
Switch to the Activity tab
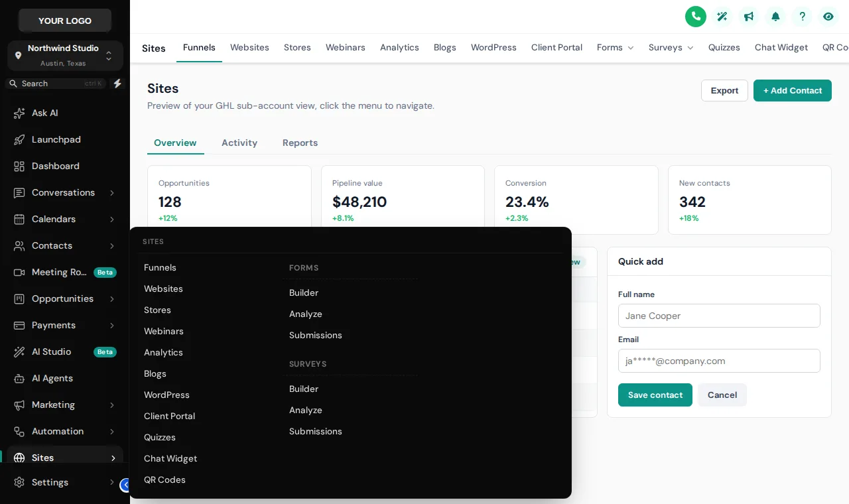click(239, 143)
